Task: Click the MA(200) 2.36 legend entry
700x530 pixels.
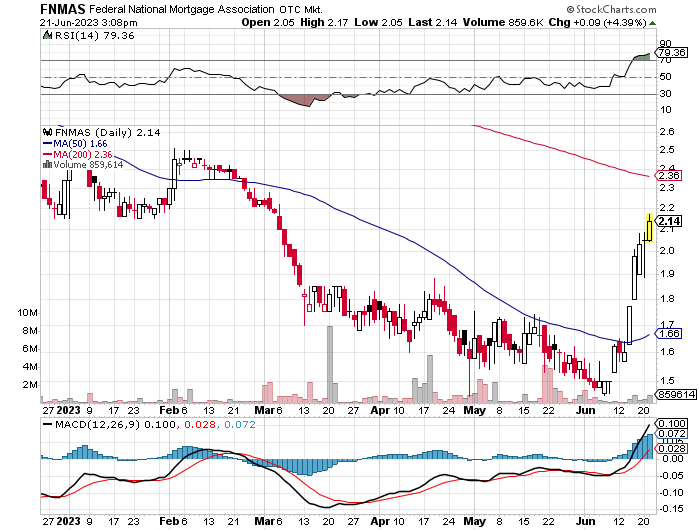Action: [78, 154]
